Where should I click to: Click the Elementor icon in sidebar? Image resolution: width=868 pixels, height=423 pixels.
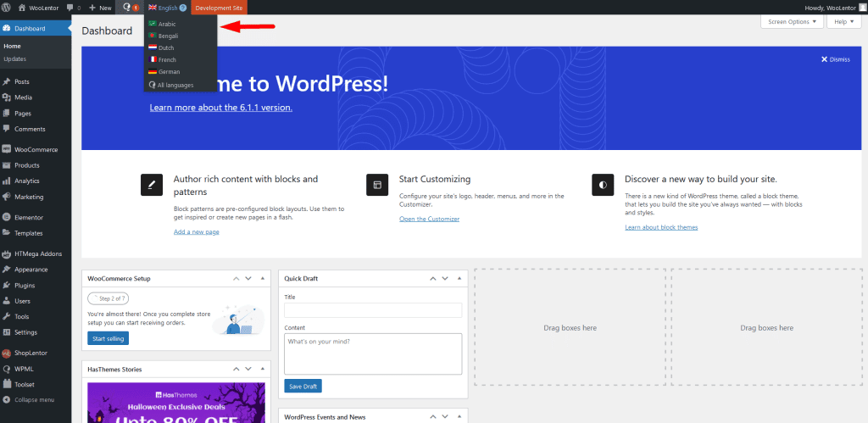7,218
